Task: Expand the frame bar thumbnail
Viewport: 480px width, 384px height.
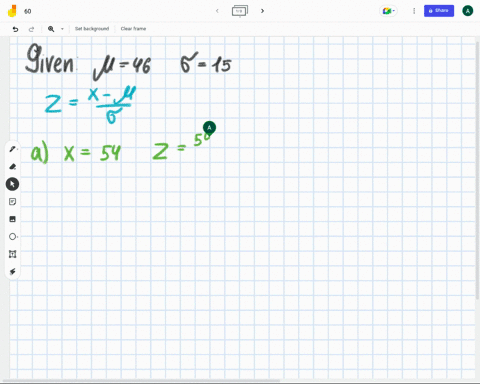Action: click(240, 11)
